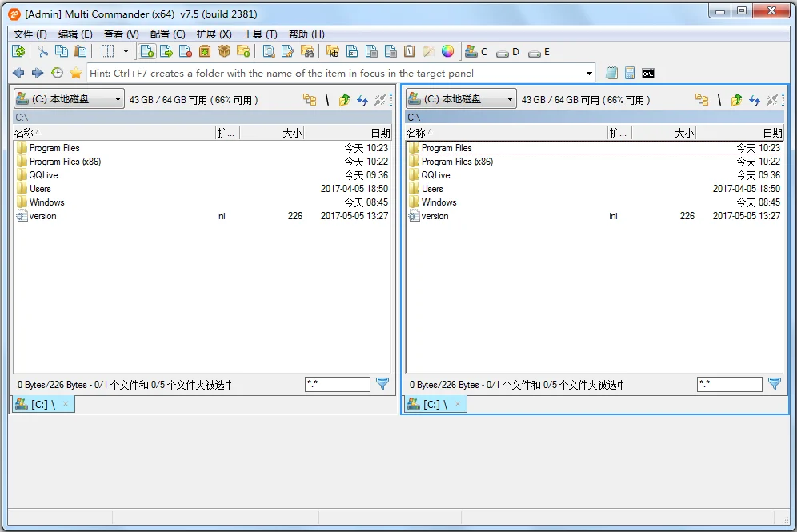Toggle the filter funnel in the left panel
The height and width of the screenshot is (532, 797).
coord(382,383)
